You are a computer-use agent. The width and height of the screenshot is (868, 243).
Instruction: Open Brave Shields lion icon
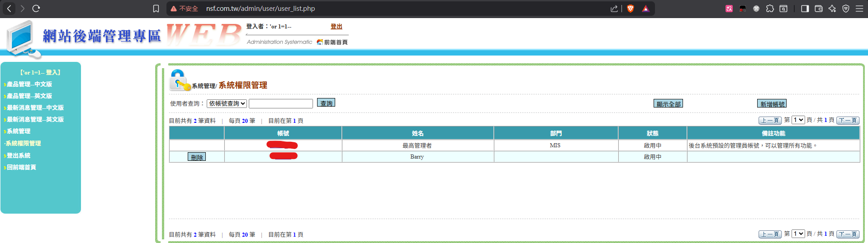point(631,9)
